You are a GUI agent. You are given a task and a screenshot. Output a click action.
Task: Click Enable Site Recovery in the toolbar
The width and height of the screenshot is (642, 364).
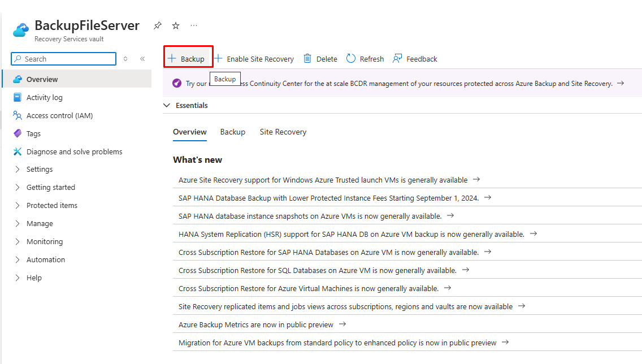tap(254, 59)
